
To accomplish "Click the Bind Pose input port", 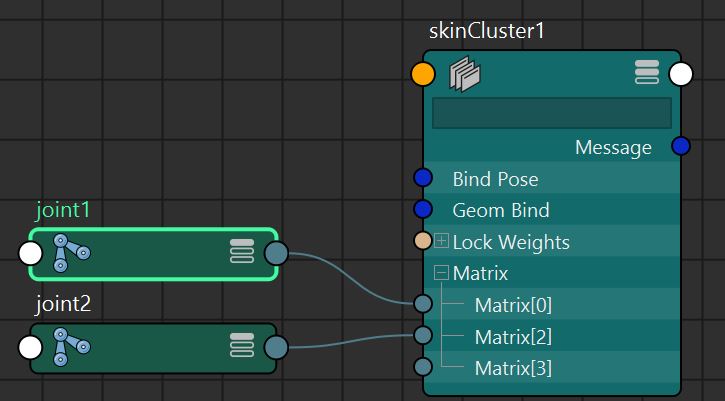I will tap(423, 178).
